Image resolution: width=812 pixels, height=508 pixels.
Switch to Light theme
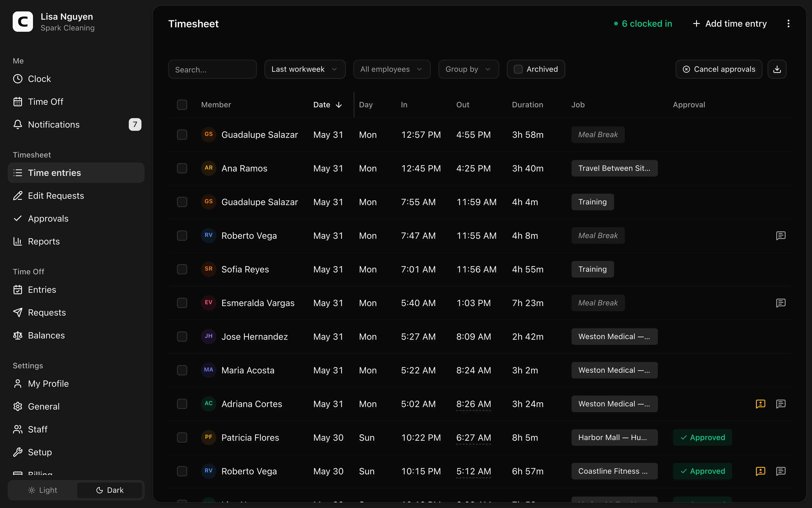point(43,490)
